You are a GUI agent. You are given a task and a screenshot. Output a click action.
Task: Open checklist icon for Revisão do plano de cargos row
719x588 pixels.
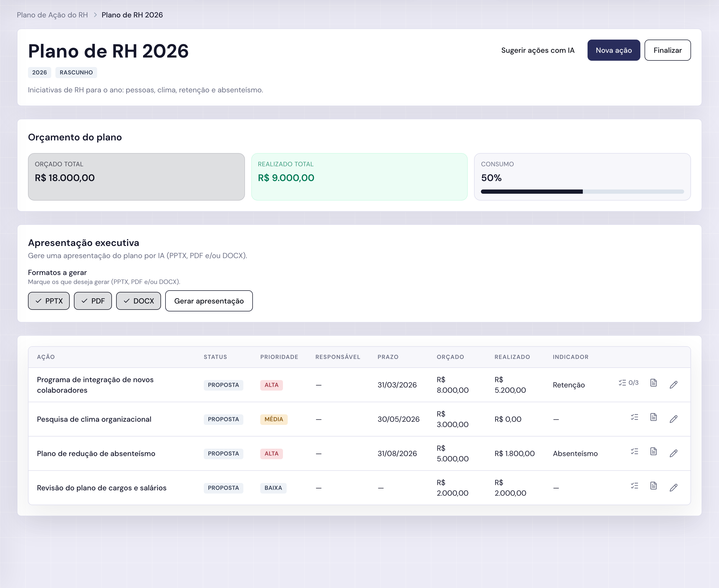(x=634, y=485)
